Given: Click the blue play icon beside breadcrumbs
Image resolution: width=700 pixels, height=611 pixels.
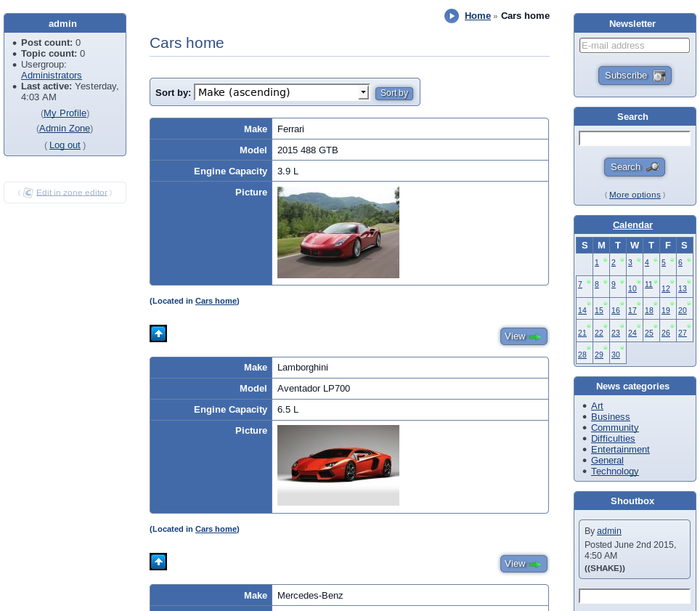Looking at the screenshot, I should coord(452,16).
